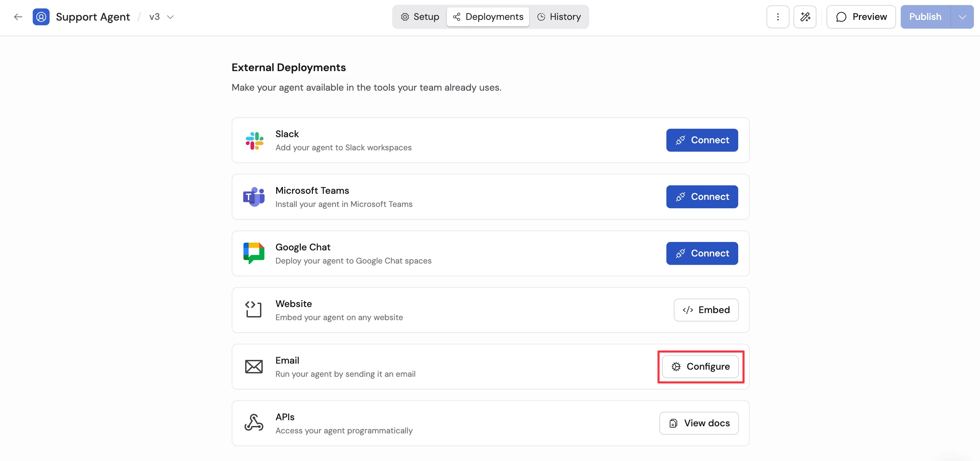Click the magic wand icon button

point(805,17)
